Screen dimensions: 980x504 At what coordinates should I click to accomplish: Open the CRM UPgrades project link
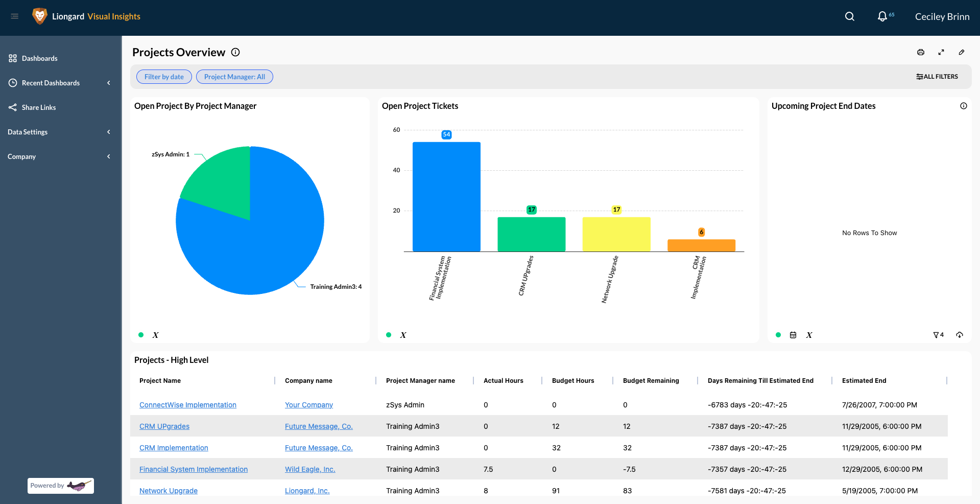click(x=164, y=426)
